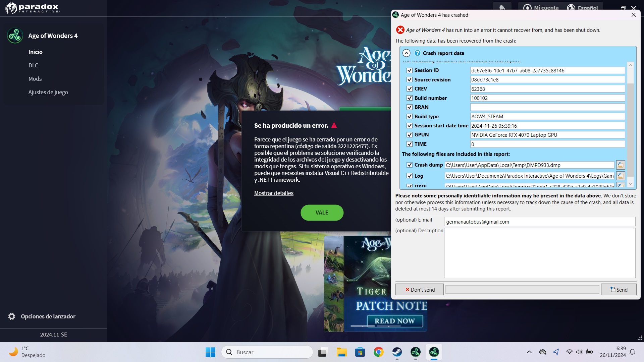This screenshot has width=644, height=362.
Task: Open the Crash dump file location icon
Action: click(621, 165)
